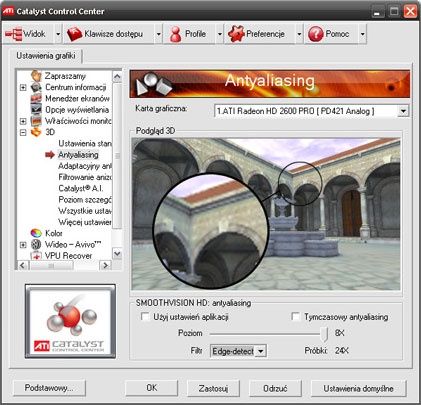Select Wszystkie ustawienia tree item

(x=85, y=211)
